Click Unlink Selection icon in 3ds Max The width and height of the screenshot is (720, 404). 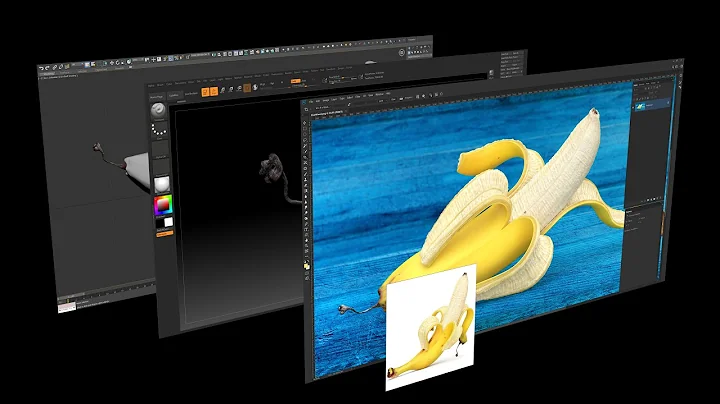click(61, 67)
